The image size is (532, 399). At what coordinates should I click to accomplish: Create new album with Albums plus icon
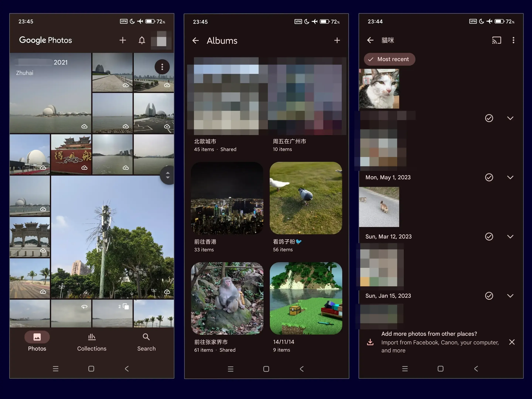coord(337,40)
